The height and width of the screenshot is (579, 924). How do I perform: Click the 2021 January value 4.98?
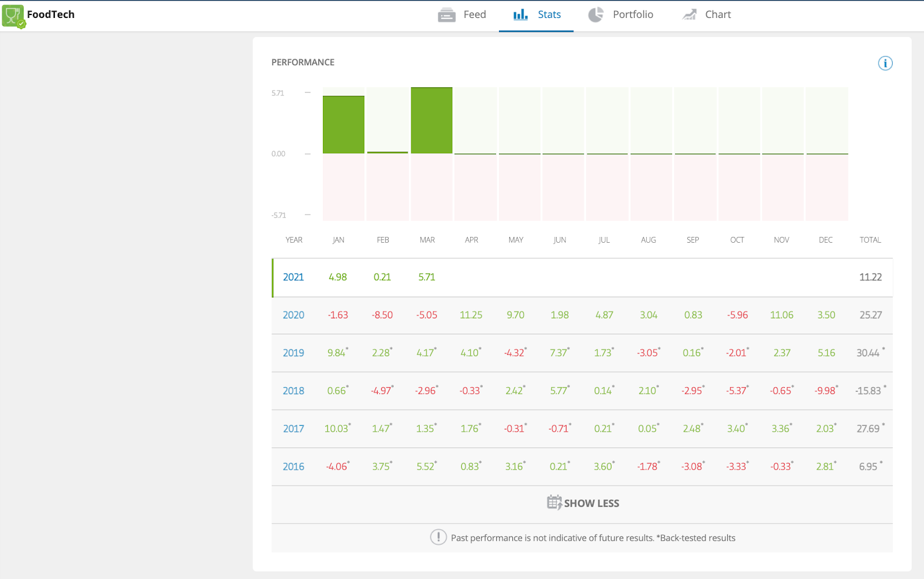coord(338,277)
